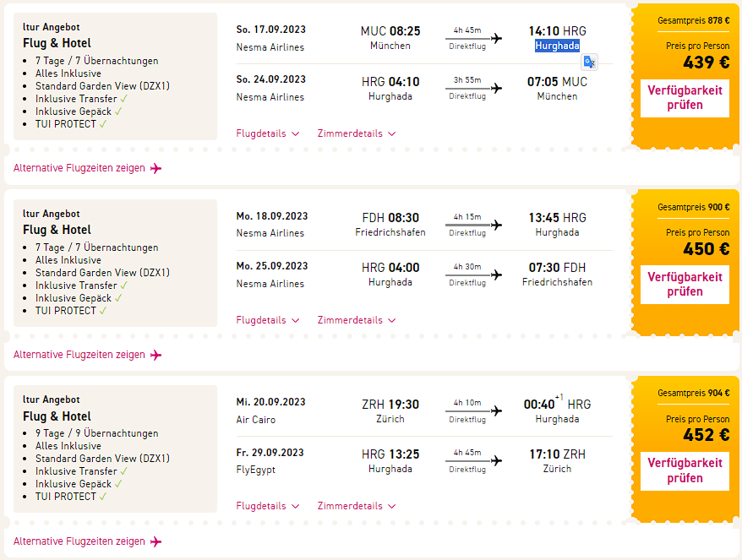This screenshot has width=742, height=560.
Task: Check availability for the 439 € offer
Action: coord(685,97)
